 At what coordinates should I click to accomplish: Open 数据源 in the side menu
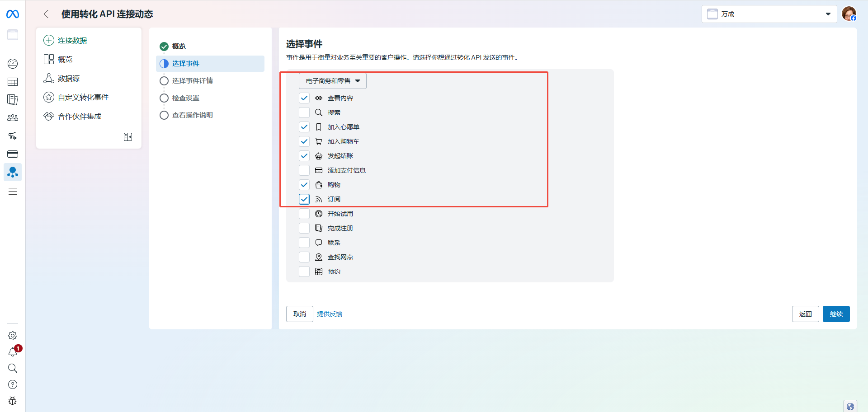coord(69,79)
